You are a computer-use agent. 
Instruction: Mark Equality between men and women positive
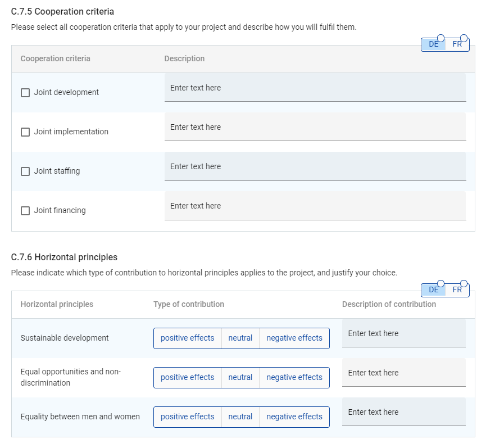[187, 417]
